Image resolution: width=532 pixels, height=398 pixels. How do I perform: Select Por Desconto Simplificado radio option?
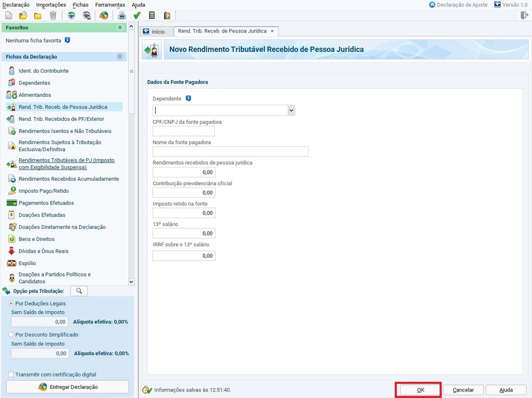11,335
